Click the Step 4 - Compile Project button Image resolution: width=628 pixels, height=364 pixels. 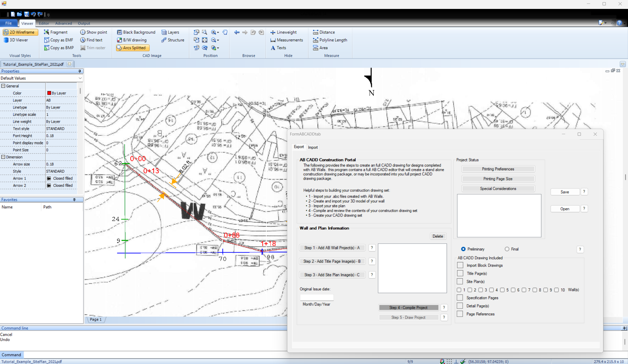(x=408, y=307)
